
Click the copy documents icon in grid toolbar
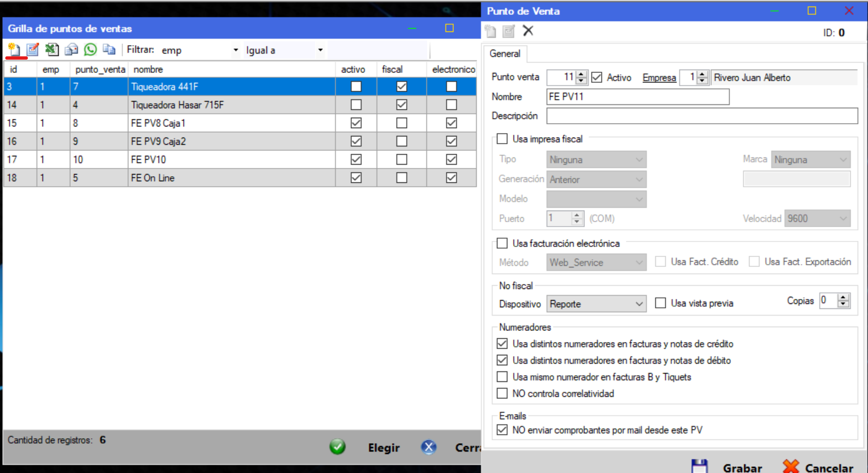[x=109, y=50]
